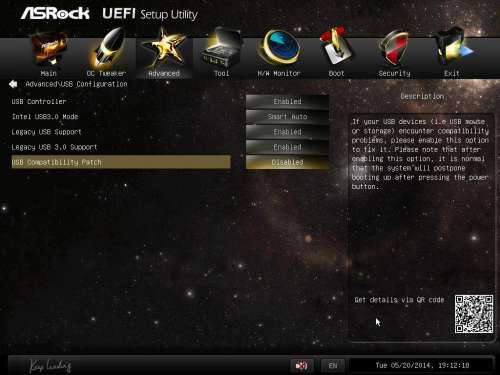Switch to H/W Monitor tab label

point(279,73)
